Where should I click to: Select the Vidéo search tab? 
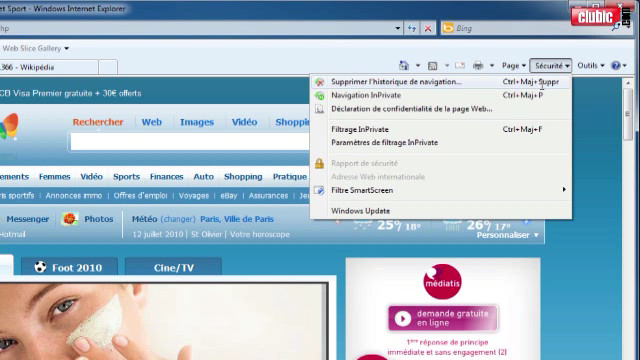click(244, 122)
